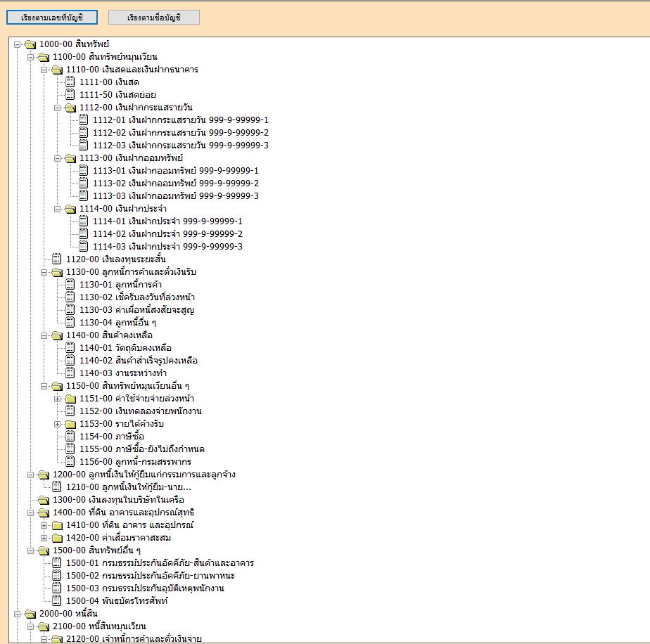This screenshot has width=650, height=644.
Task: Click the document icon of 1154-00
Action: (70, 437)
